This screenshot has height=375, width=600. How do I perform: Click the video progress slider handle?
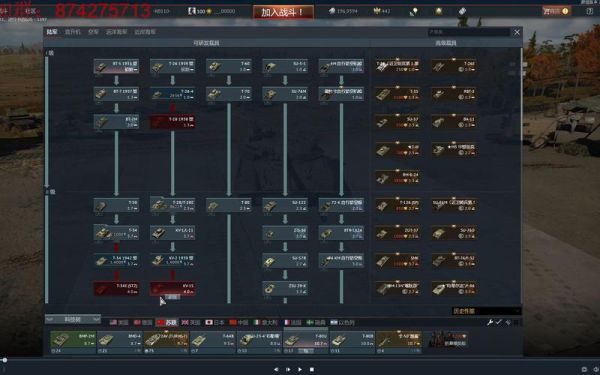5,360
